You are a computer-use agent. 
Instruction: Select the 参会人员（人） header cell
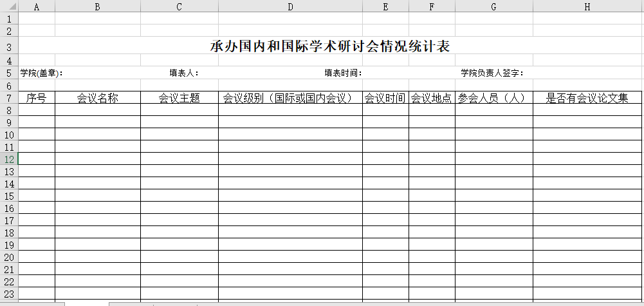pos(493,98)
